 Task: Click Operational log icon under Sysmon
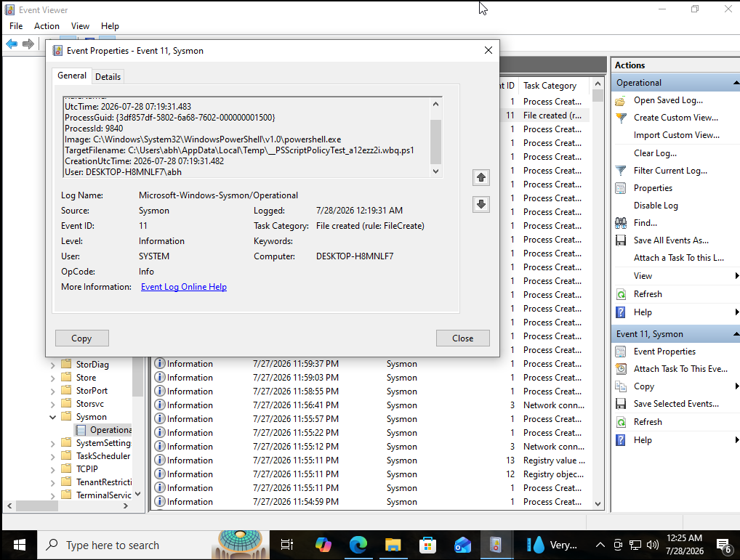tap(81, 430)
